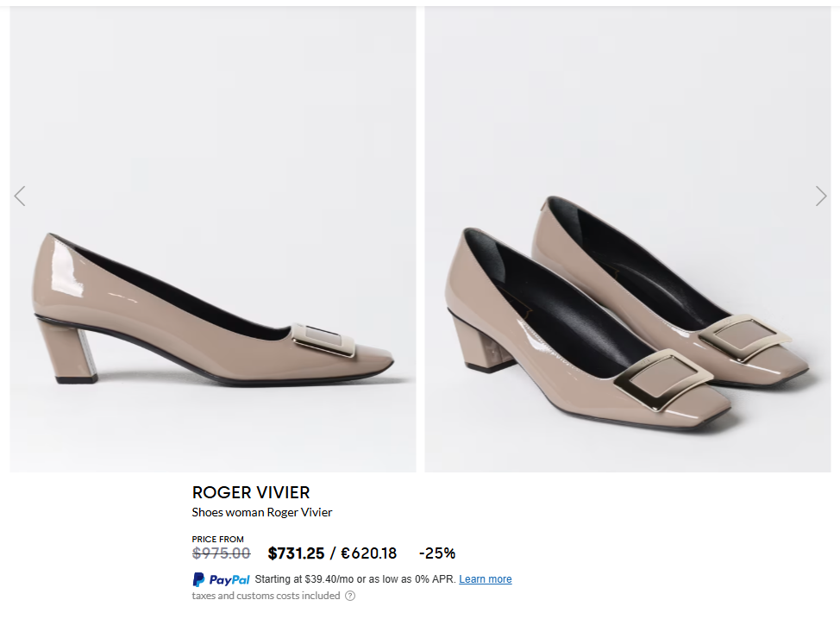Screen dimensions: 840x625
Task: Click the crossed-out $975.00 original price
Action: pos(222,553)
